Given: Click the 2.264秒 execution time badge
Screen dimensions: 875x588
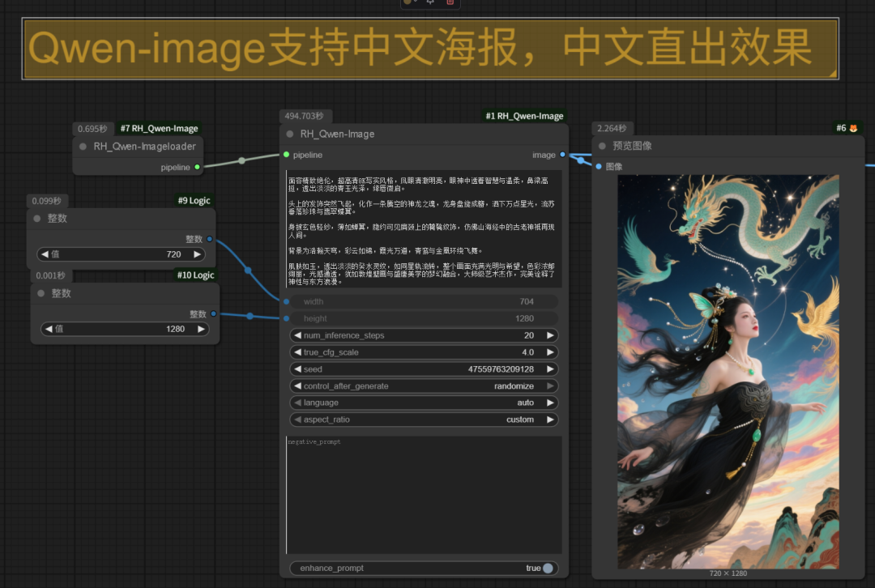Looking at the screenshot, I should (612, 128).
